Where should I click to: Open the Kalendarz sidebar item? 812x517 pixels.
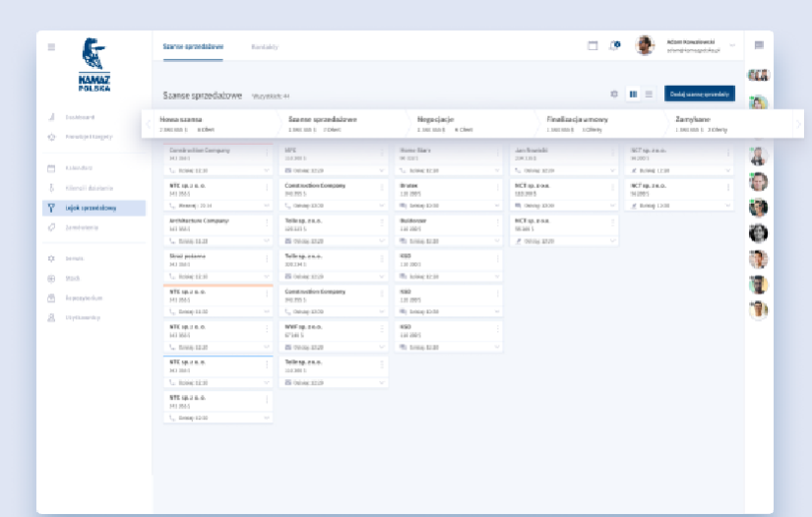click(x=79, y=167)
